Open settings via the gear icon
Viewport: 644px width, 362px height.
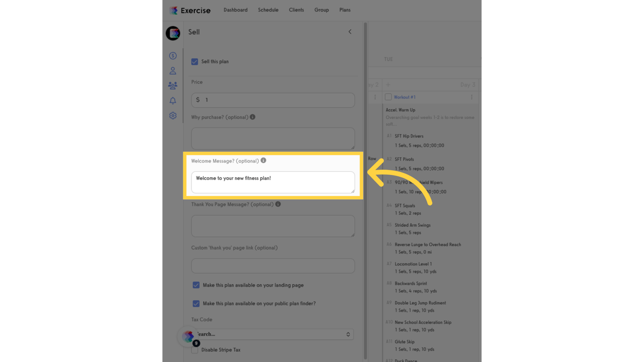point(173,115)
